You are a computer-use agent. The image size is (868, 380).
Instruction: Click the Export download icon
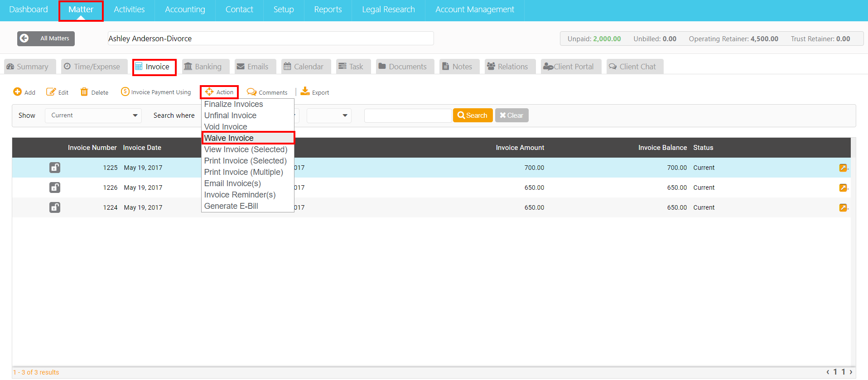pos(305,91)
